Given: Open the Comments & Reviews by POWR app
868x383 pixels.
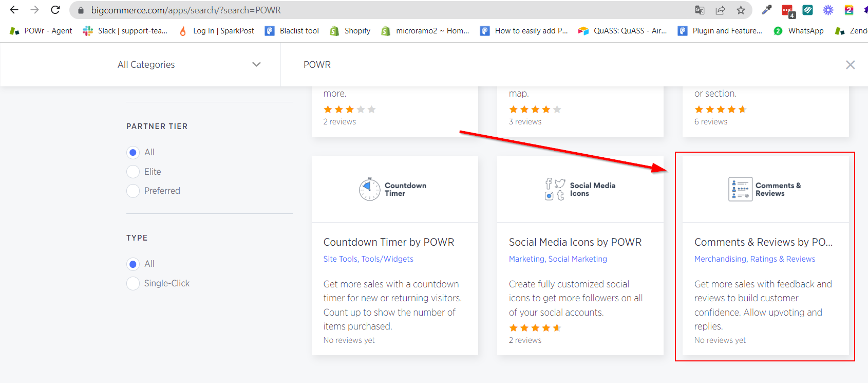Looking at the screenshot, I should [x=764, y=242].
